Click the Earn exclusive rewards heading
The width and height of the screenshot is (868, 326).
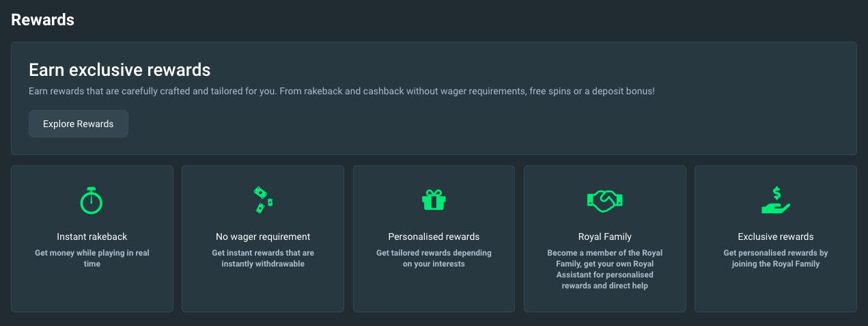tap(120, 70)
